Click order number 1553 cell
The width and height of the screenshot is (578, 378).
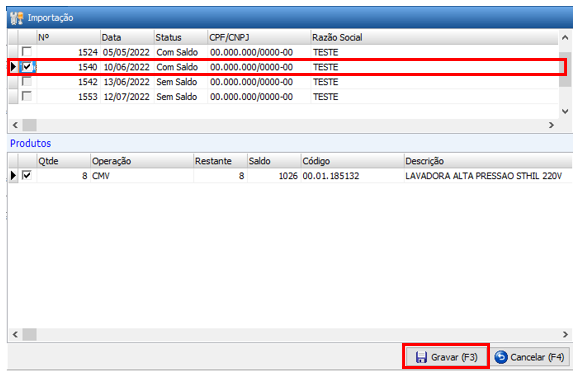click(x=68, y=97)
